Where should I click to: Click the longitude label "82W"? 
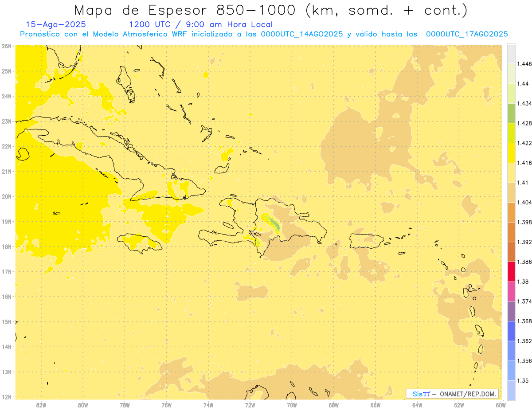pos(41,405)
